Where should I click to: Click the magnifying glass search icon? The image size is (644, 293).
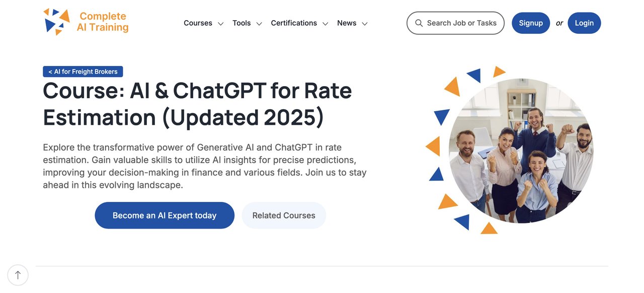tap(419, 23)
